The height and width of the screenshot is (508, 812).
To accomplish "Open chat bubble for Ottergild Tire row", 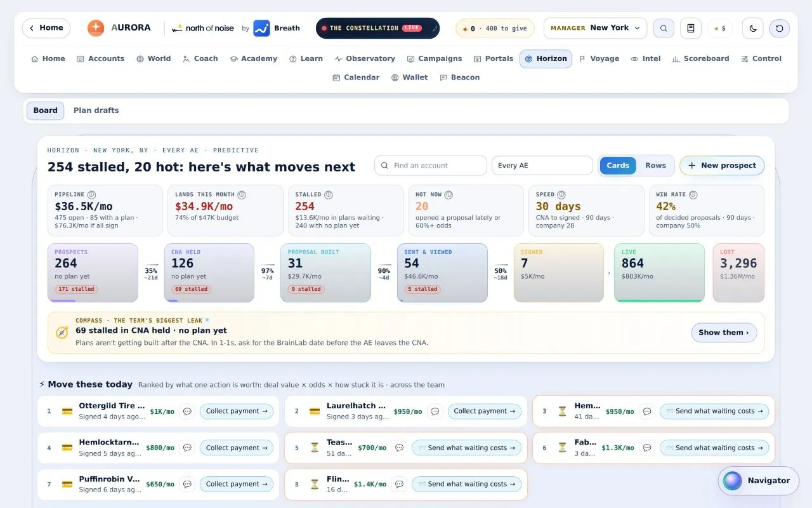I will pyautogui.click(x=187, y=411).
